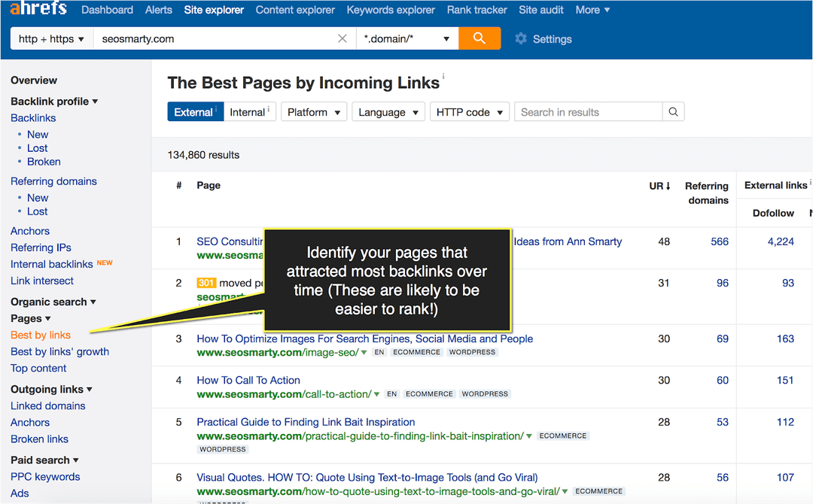
Task: Open the HTTP code dropdown
Action: [469, 111]
